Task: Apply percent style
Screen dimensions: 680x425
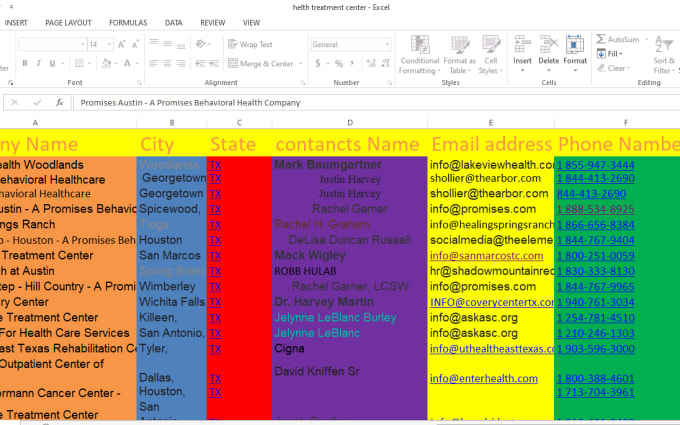Action: click(x=339, y=63)
